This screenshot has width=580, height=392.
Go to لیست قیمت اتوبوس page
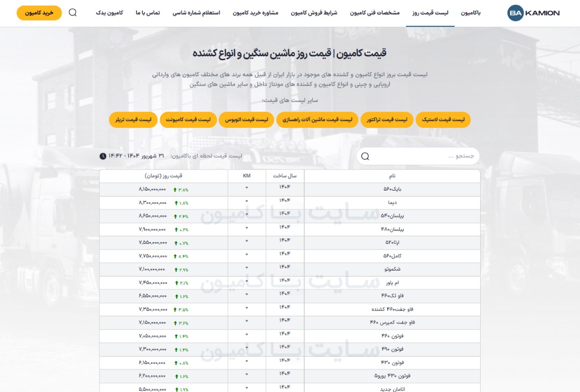click(x=247, y=120)
